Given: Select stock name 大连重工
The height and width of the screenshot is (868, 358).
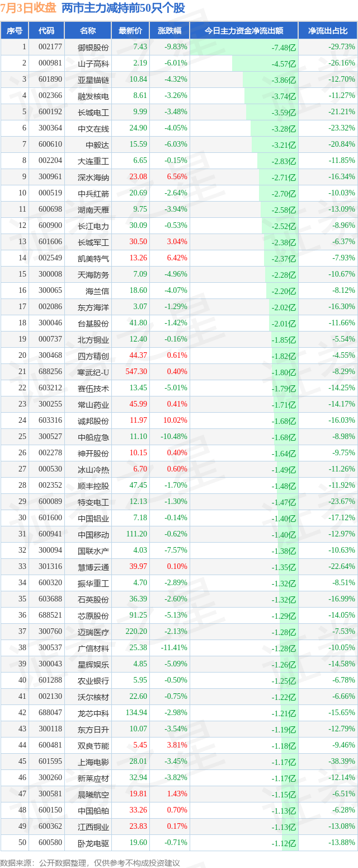Looking at the screenshot, I should (x=93, y=161).
